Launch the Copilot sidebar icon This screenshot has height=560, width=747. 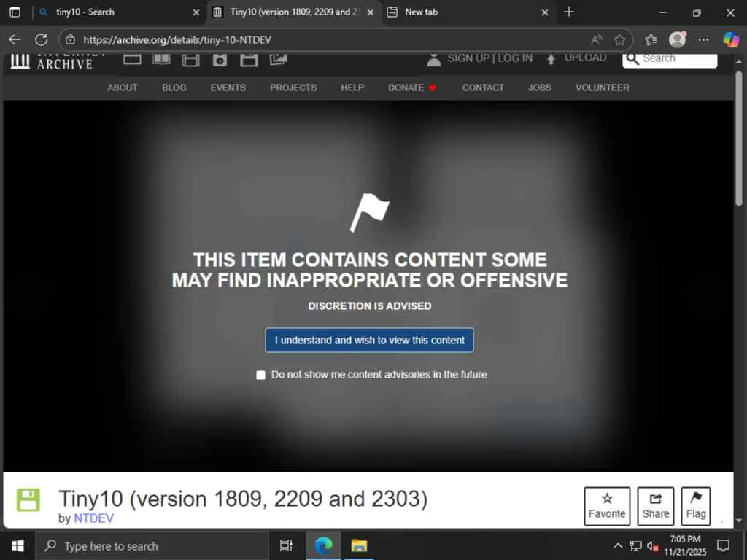point(730,39)
